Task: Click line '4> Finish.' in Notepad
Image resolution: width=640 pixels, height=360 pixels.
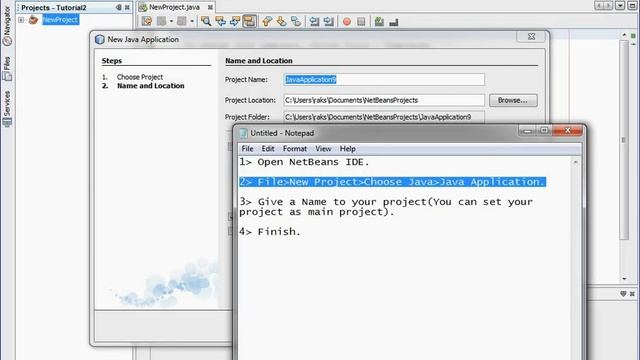Action: [x=270, y=231]
